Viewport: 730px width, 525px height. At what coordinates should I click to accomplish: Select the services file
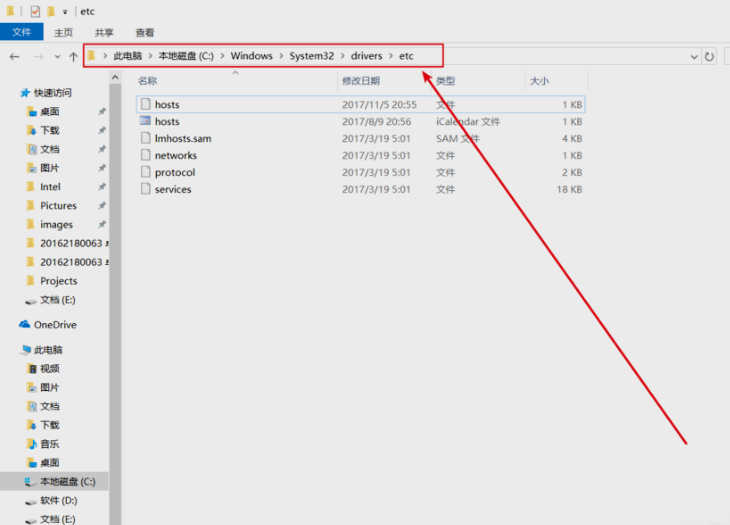[173, 189]
